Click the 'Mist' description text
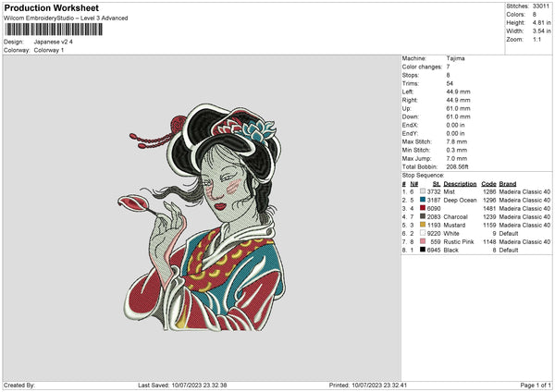The width and height of the screenshot is (555, 392). tap(450, 191)
